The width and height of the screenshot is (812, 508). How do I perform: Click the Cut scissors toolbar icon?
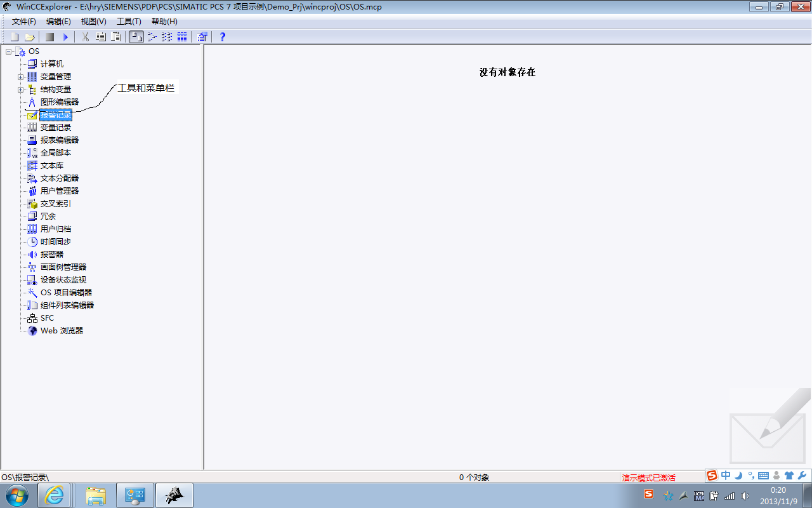coord(85,37)
